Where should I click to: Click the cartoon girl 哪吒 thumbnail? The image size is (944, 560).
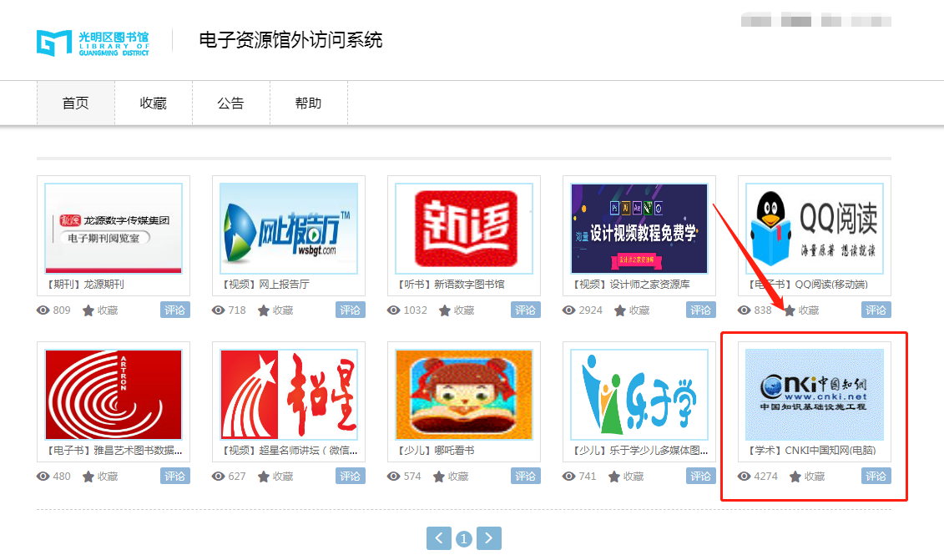[x=464, y=395]
